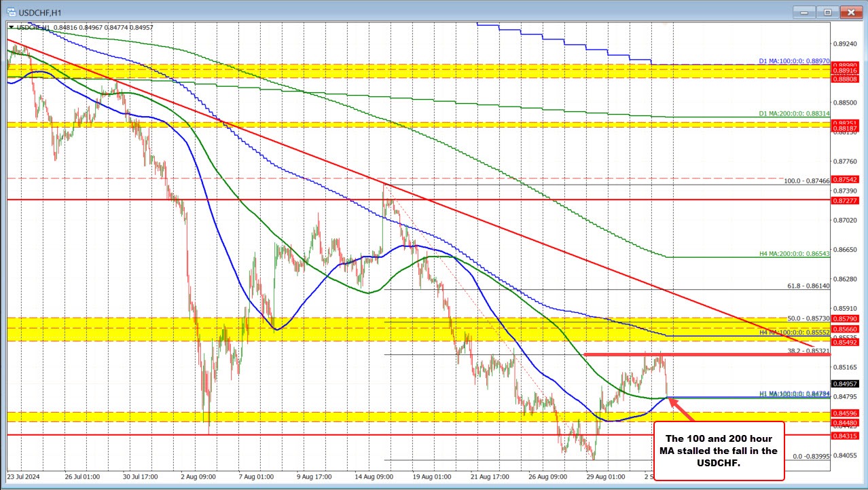Click the 100.0 - 0.87466 Fibonacci label
The height and width of the screenshot is (490, 868).
(808, 179)
